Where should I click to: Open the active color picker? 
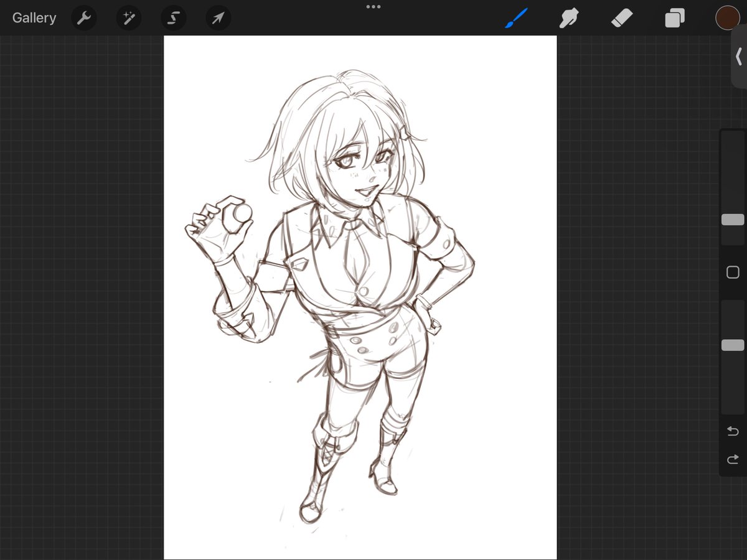tap(727, 18)
